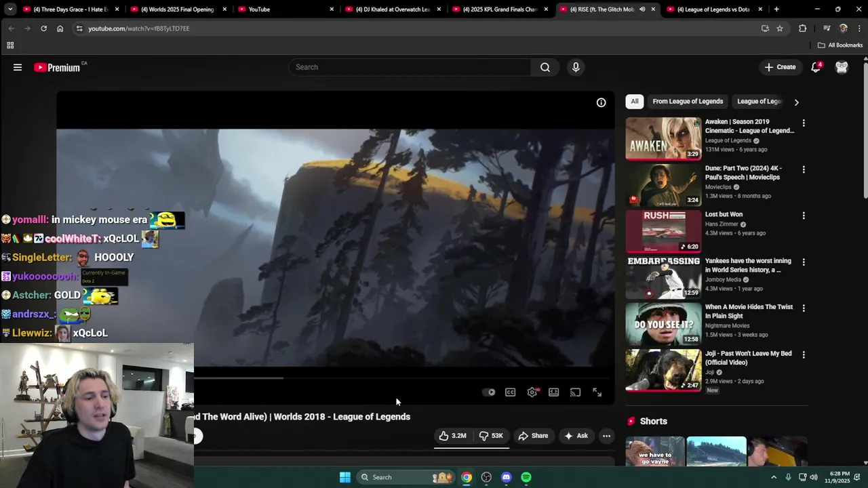The width and height of the screenshot is (868, 488).
Task: Start voice search with microphone icon
Action: coord(576,67)
